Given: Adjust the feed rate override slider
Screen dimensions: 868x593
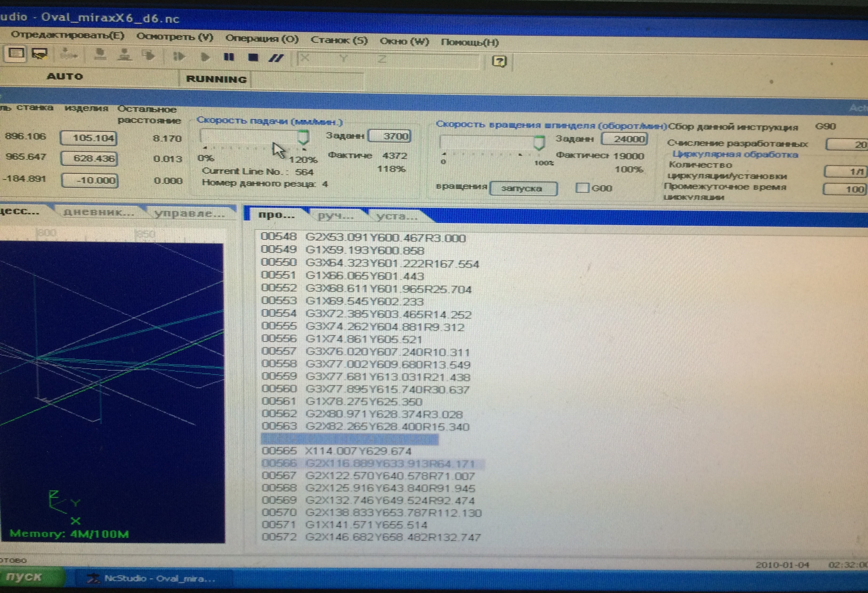Looking at the screenshot, I should (303, 137).
